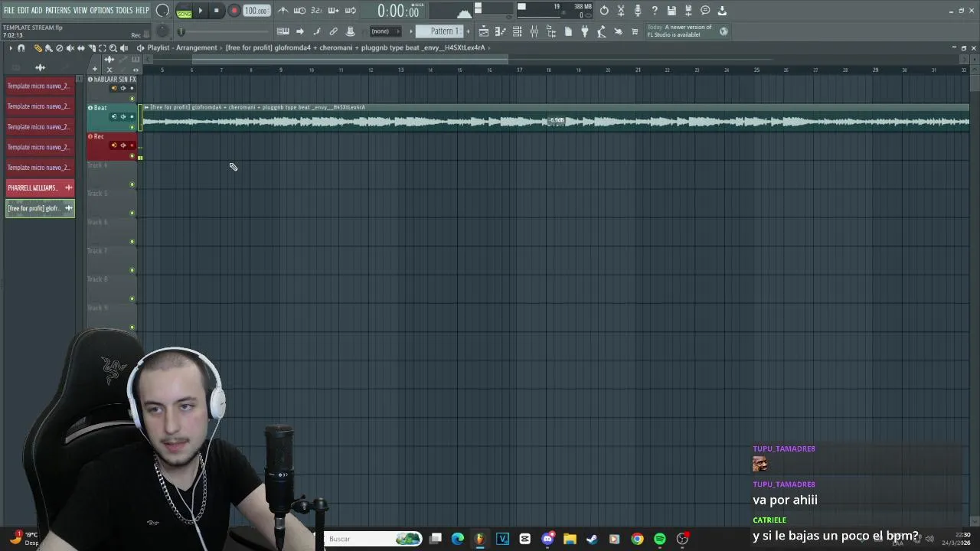980x551 pixels.
Task: Open the project picker file icon
Action: point(568,31)
